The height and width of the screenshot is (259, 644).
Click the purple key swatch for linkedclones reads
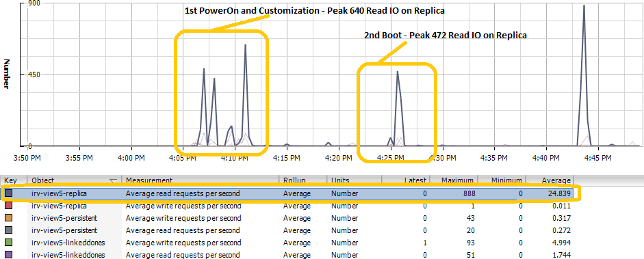tap(9, 254)
